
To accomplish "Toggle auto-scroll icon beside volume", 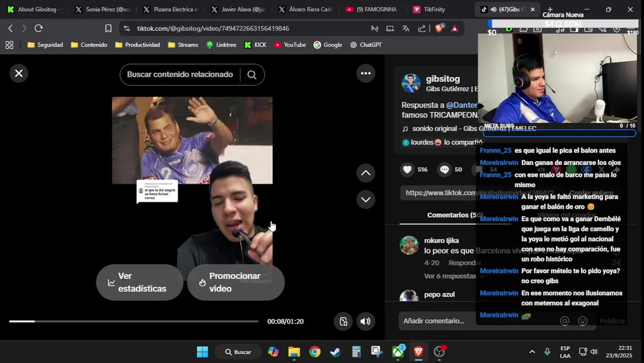I will point(343,321).
